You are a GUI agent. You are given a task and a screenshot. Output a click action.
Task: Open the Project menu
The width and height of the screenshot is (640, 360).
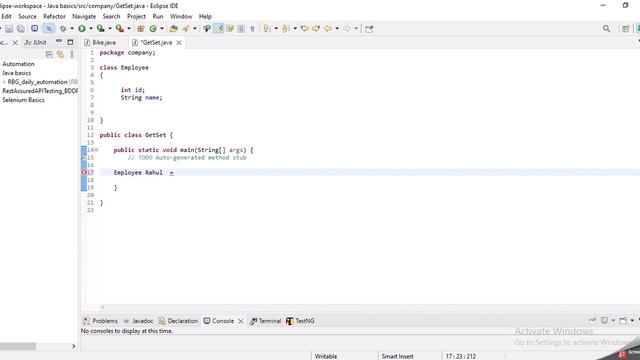coord(136,16)
